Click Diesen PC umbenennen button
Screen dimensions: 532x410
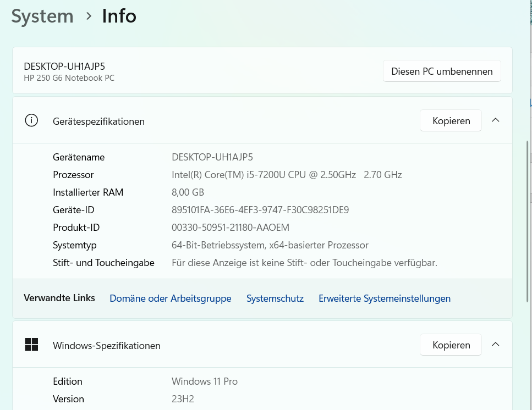(442, 71)
